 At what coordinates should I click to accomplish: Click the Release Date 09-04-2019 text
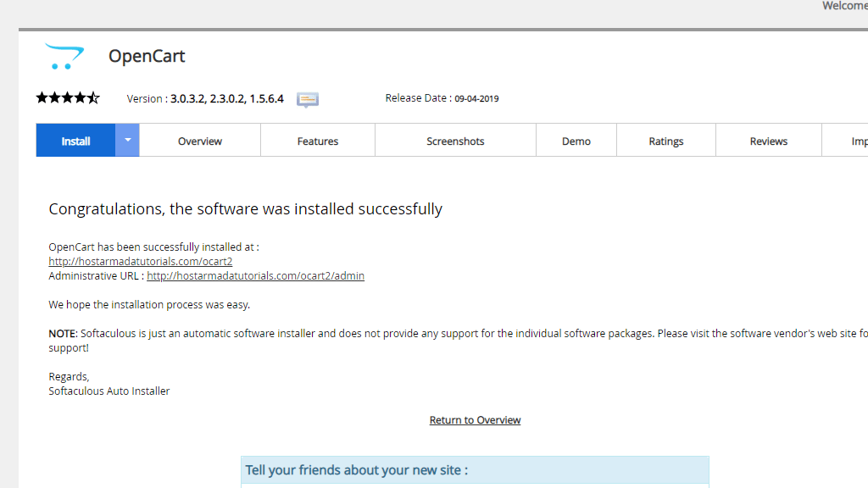point(442,98)
